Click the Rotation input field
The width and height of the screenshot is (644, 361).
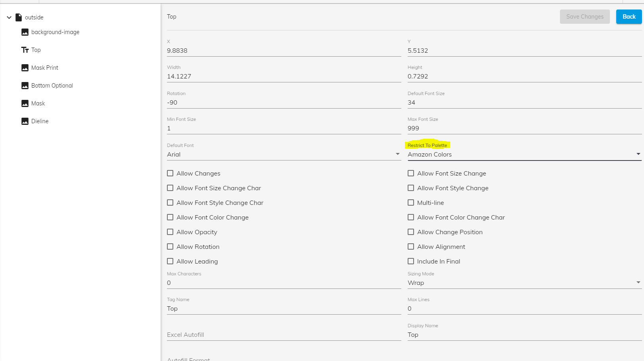tap(284, 103)
